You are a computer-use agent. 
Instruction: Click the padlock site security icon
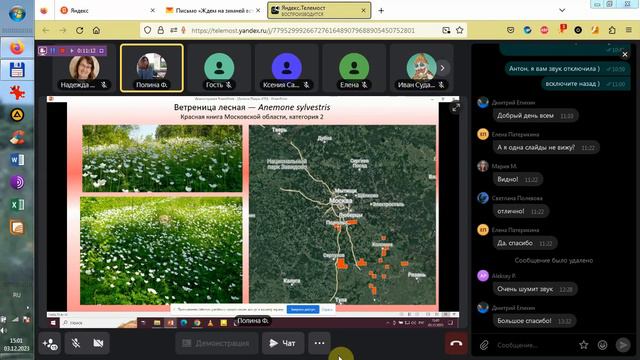(161, 30)
